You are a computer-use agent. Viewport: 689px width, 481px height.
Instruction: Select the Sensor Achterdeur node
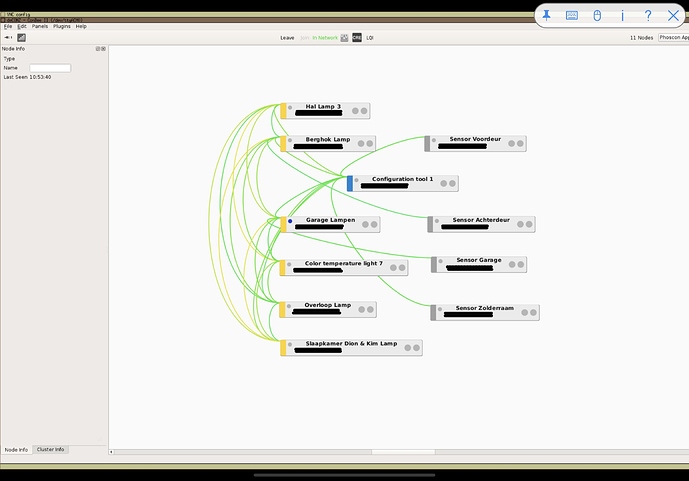coord(481,224)
